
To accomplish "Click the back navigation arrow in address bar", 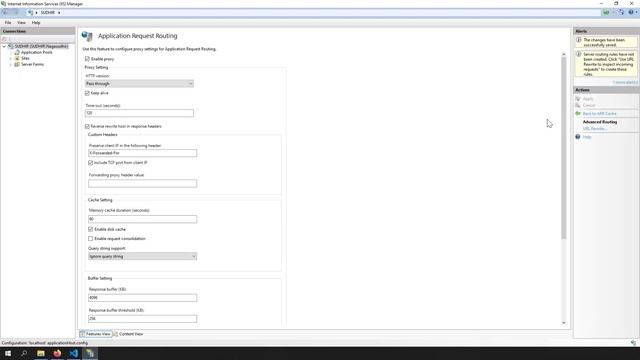I will [x=5, y=13].
